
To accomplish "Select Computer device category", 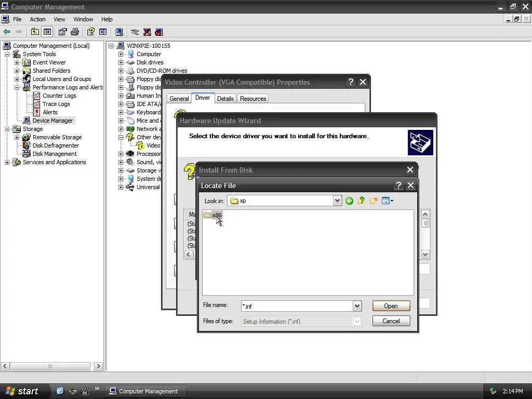I will (149, 54).
